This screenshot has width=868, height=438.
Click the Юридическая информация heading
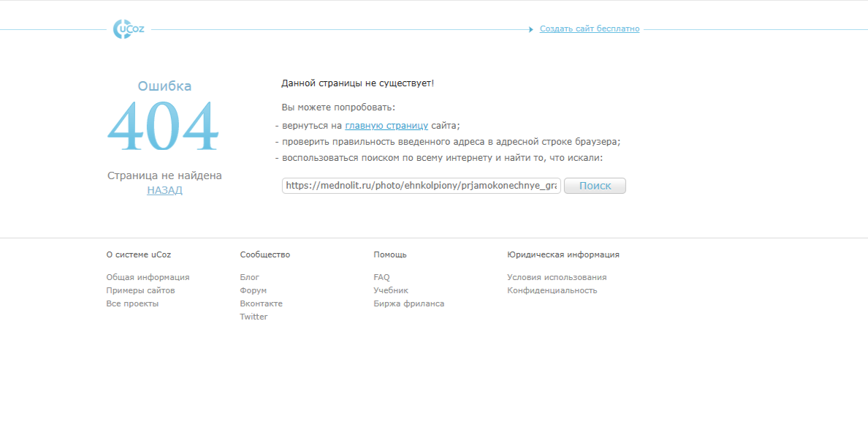tap(563, 254)
